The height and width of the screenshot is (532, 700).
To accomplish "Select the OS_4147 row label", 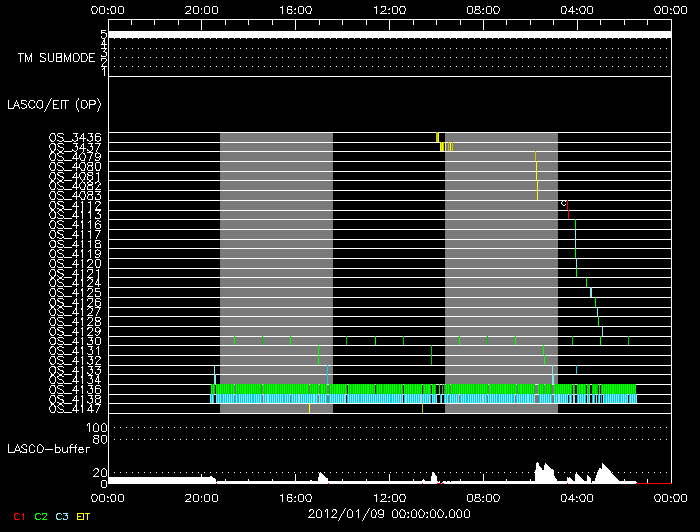I will tap(74, 408).
